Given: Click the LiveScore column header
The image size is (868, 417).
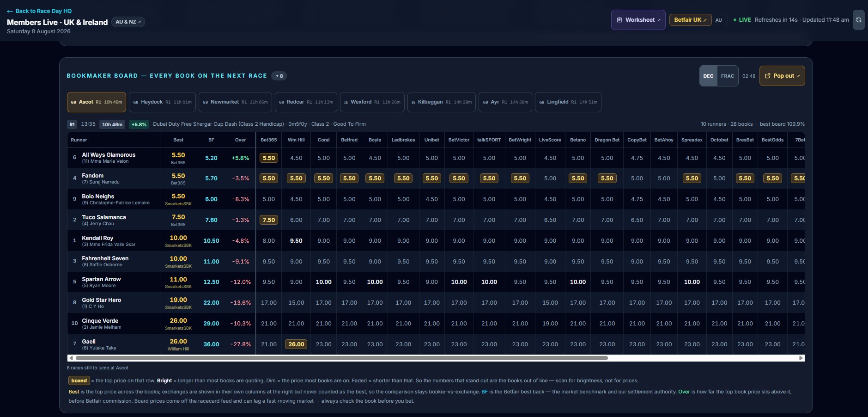Looking at the screenshot, I should coord(550,140).
